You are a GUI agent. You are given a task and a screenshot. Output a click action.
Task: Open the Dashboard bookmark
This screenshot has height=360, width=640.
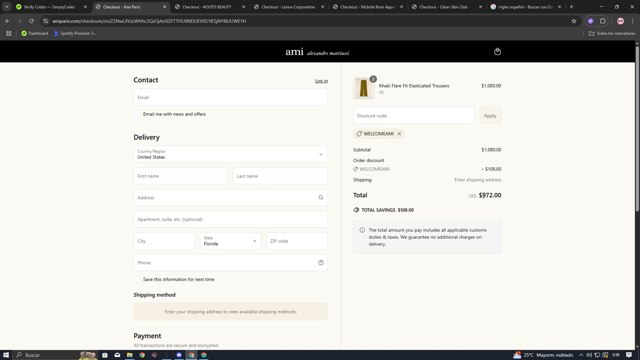tap(35, 33)
